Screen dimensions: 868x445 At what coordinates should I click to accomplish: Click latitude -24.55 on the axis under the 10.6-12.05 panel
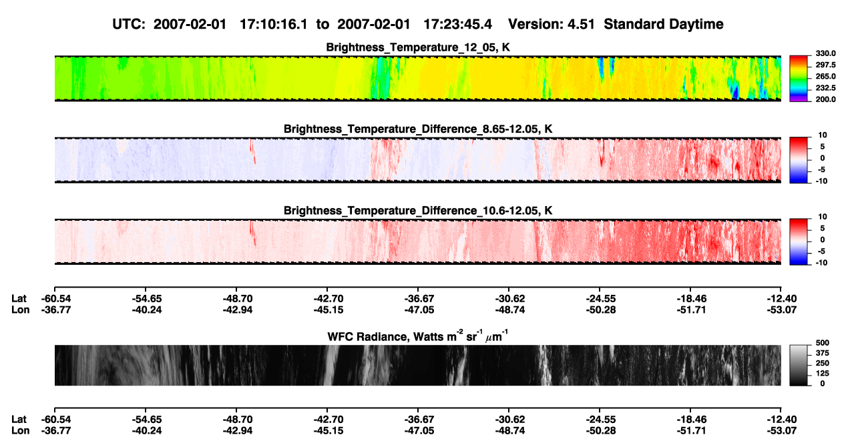[600, 298]
